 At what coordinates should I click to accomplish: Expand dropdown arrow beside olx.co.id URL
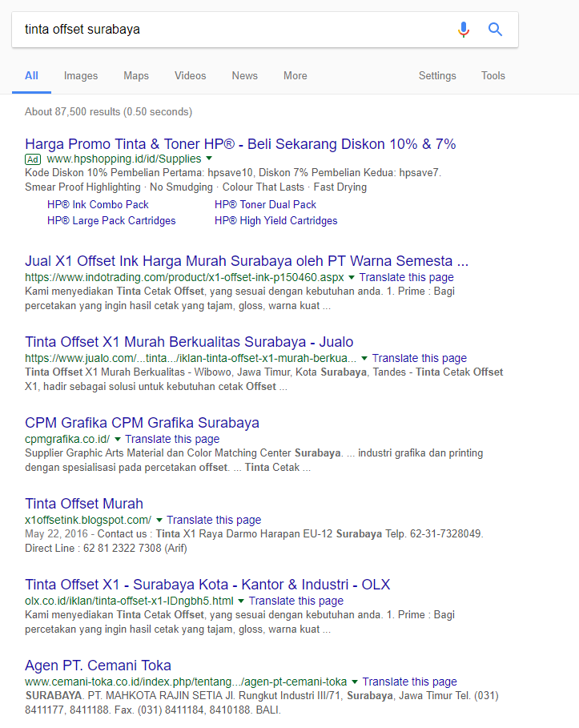click(241, 601)
